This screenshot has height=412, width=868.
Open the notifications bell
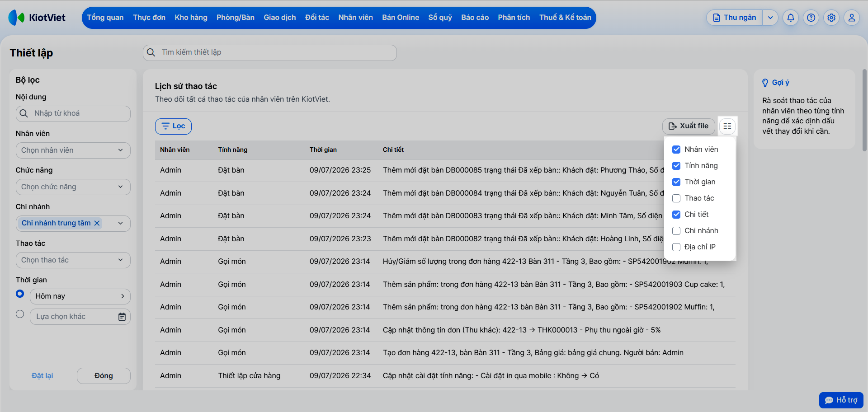791,18
